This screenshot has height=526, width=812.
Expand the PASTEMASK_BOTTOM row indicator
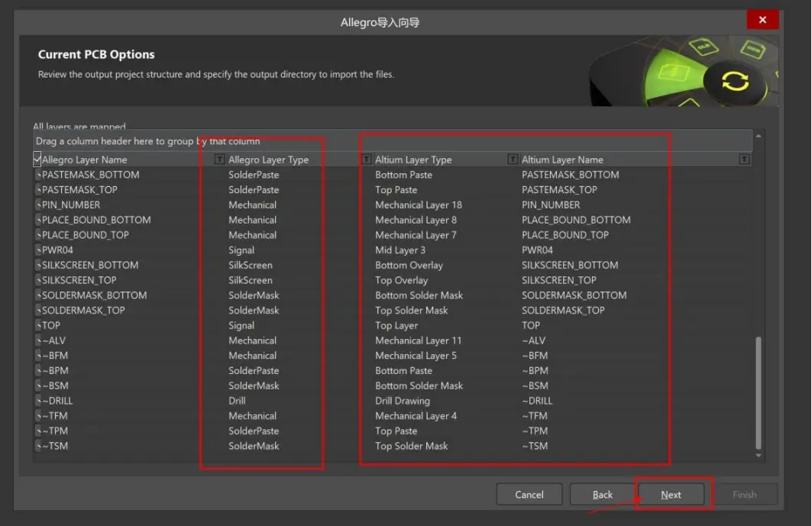(x=38, y=175)
